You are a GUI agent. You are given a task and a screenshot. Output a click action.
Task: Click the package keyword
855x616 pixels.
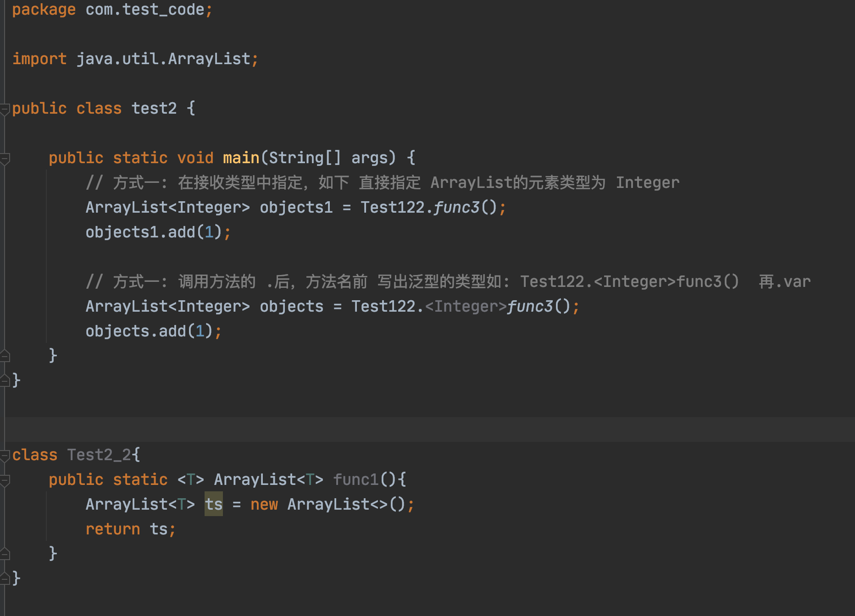[x=44, y=10]
